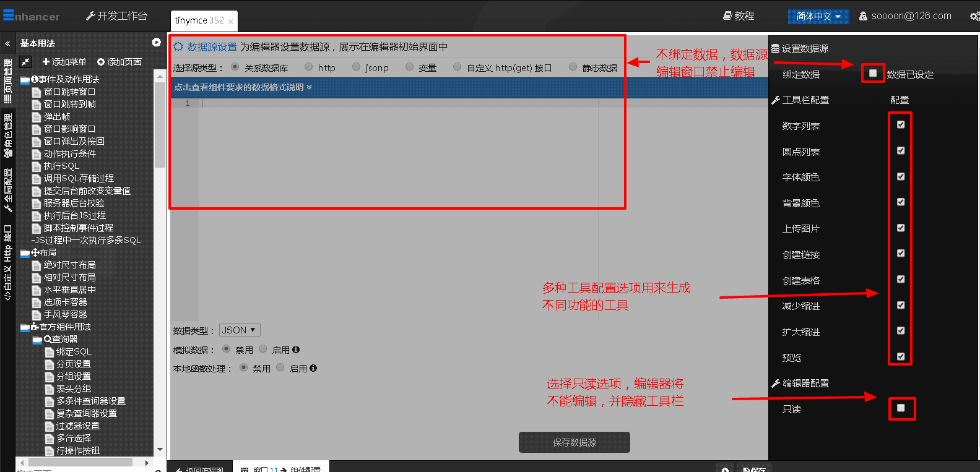Open the 服务器后台校验 page item
Image resolution: width=980 pixels, height=472 pixels.
(74, 203)
